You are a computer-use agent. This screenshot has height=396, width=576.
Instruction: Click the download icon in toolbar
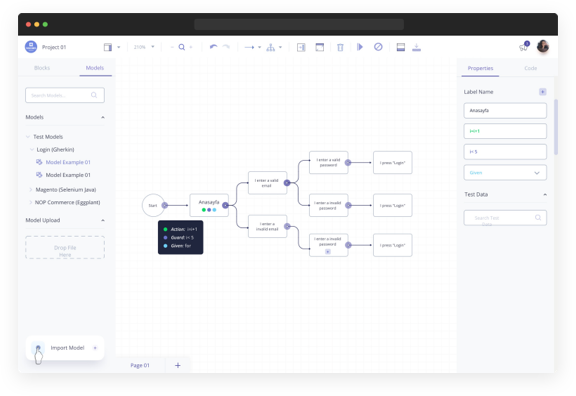click(x=416, y=47)
